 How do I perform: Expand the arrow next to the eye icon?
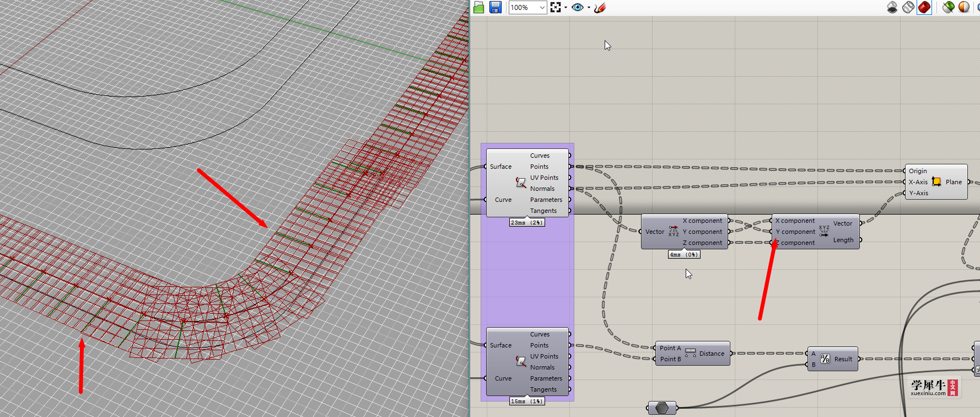(x=589, y=8)
